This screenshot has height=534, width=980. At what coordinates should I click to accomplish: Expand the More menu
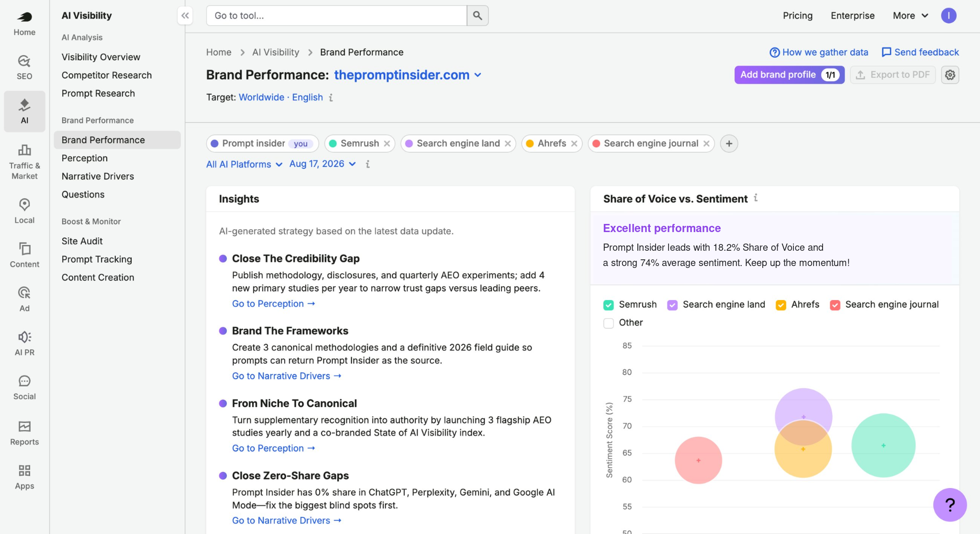[x=910, y=16]
